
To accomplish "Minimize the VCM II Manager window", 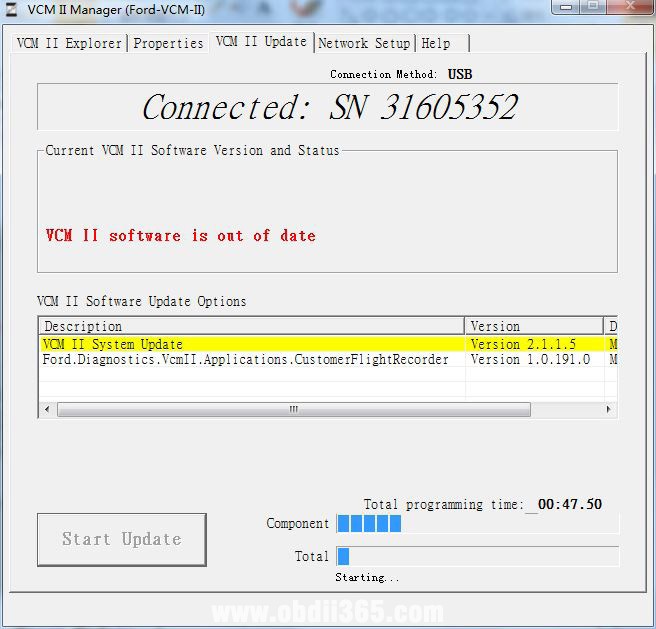I will pos(566,7).
